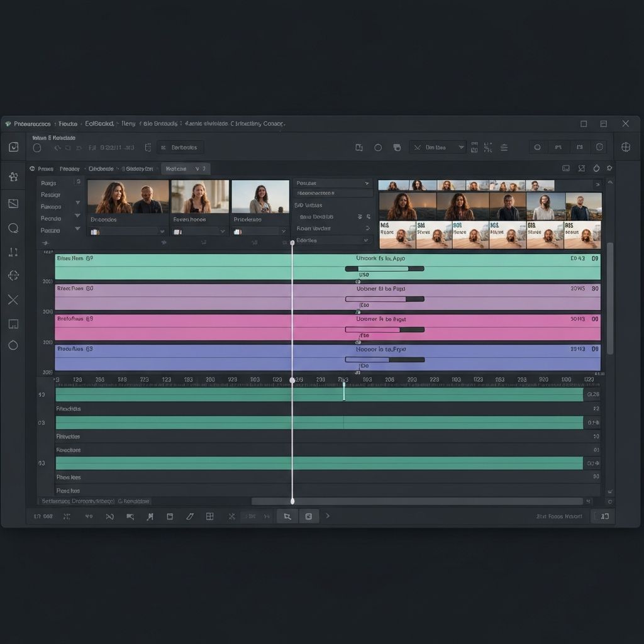The width and height of the screenshot is (644, 644).
Task: Click the text button at bottom-right status bar
Action: 559,516
